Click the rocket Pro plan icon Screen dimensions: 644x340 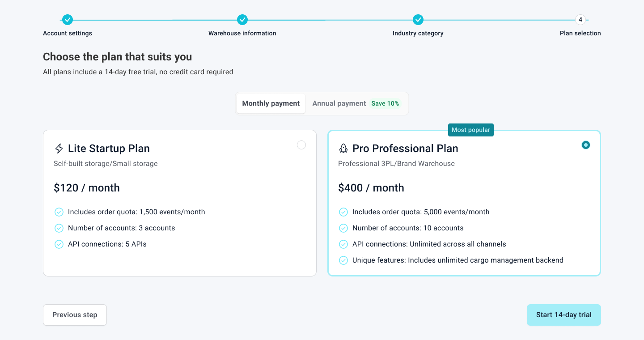coord(343,149)
